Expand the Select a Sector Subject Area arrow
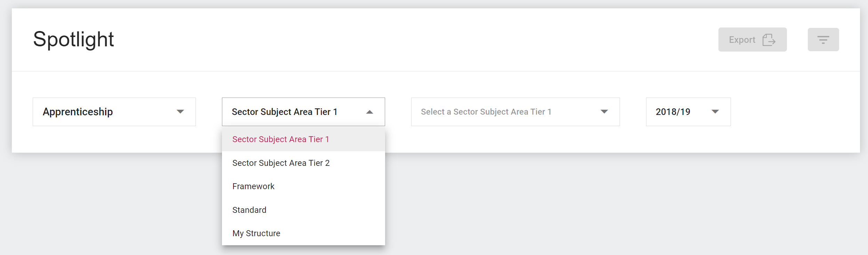868x255 pixels. tap(604, 112)
